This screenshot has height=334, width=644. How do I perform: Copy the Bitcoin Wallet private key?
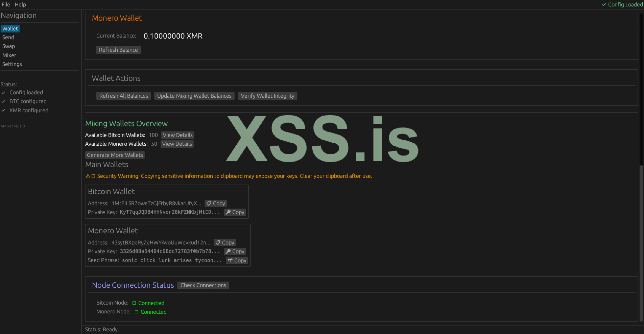235,212
